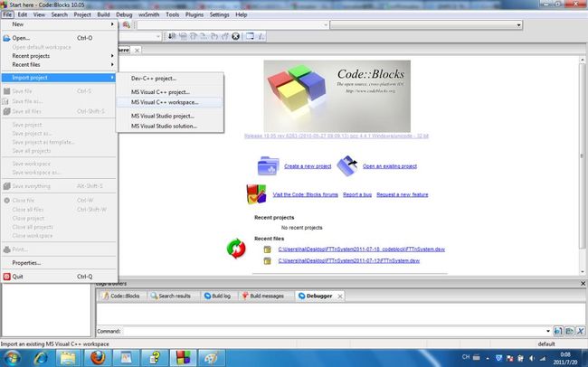Open Windows Explorer folder taskbar icon
This screenshot has width=588, height=367.
[x=69, y=358]
